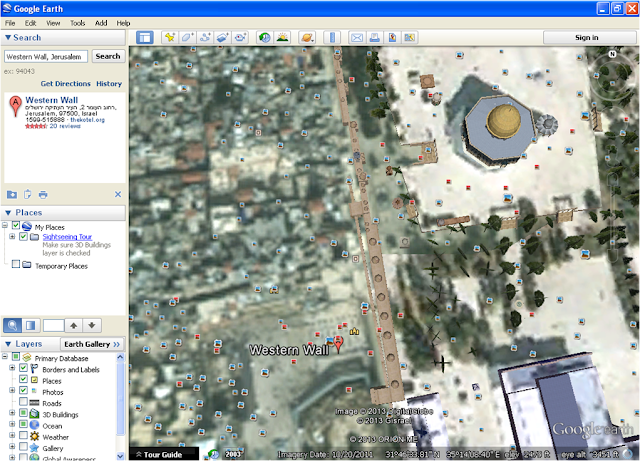Click the north N compass indicator
The image size is (640, 461).
coord(612,54)
